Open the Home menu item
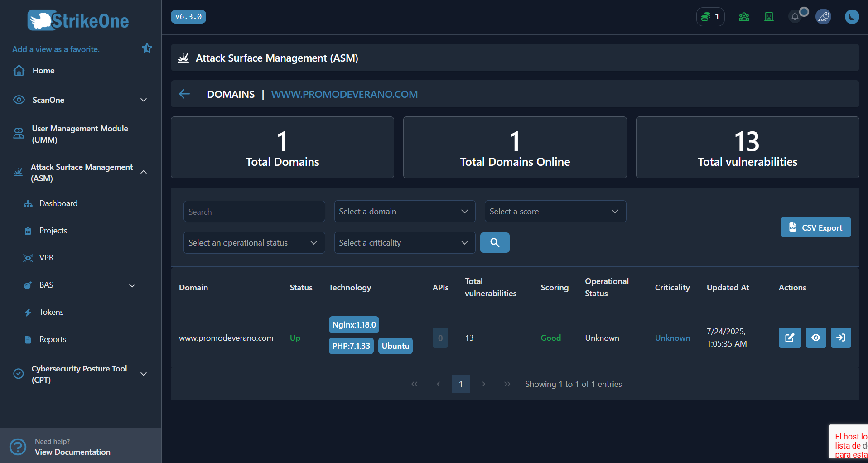The width and height of the screenshot is (868, 463). tap(43, 71)
